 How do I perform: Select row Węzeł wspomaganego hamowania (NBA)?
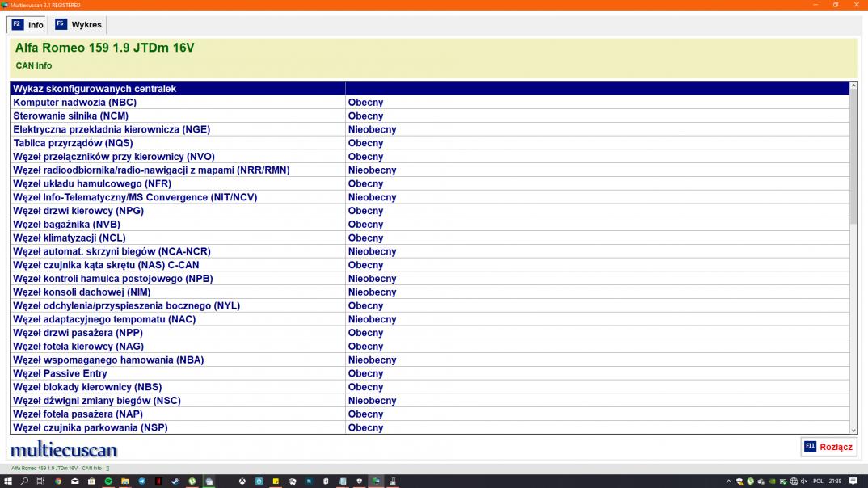point(430,360)
